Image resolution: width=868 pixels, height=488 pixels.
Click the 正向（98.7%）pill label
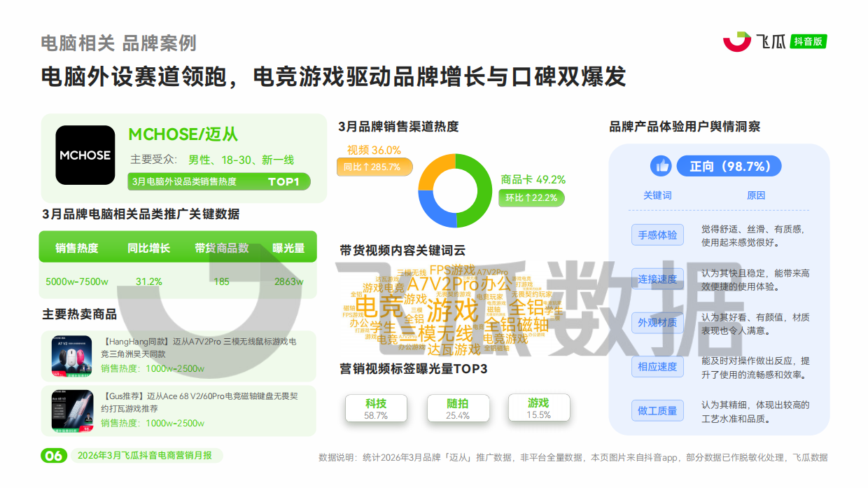pyautogui.click(x=729, y=167)
